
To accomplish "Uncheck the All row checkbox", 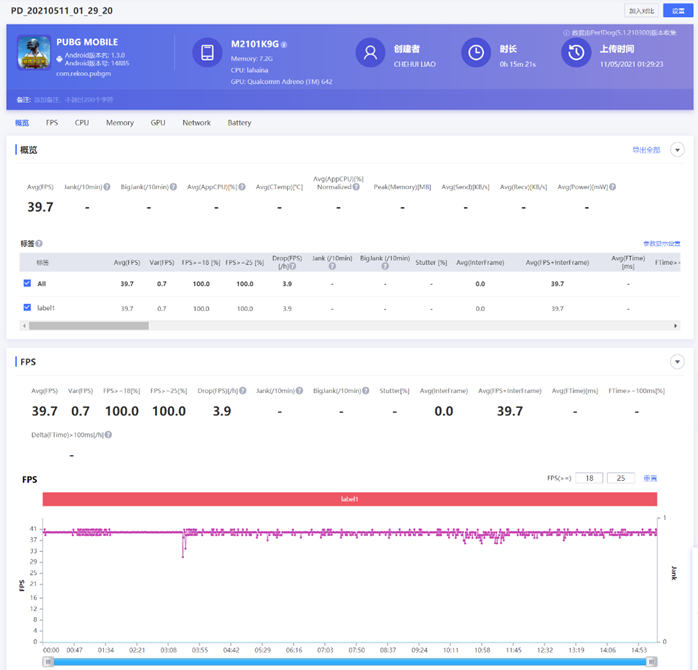I will click(27, 284).
